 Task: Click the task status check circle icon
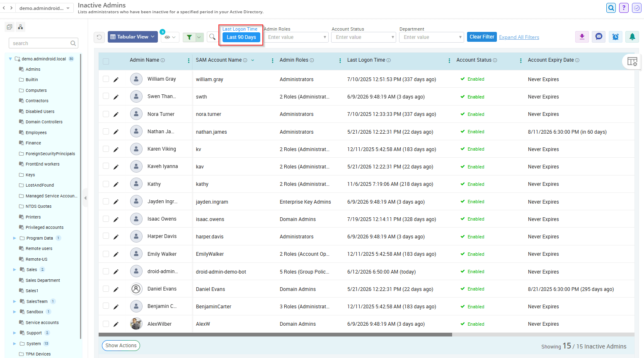tap(637, 8)
